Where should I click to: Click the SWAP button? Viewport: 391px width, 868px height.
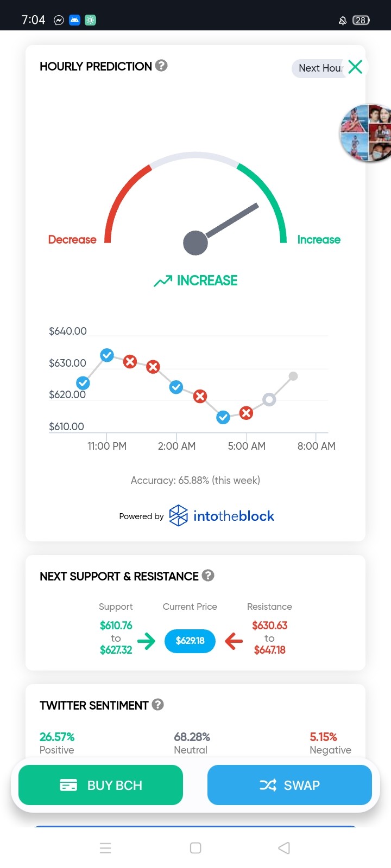pos(289,785)
